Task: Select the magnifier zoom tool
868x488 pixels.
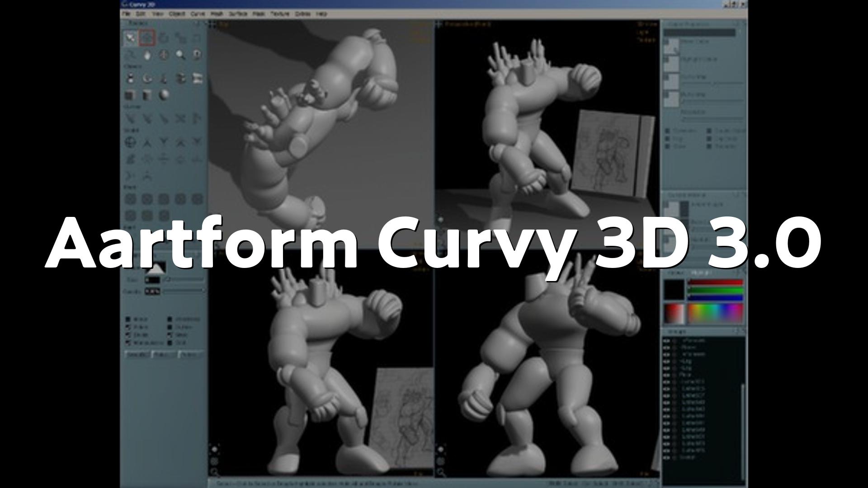Action: click(180, 55)
